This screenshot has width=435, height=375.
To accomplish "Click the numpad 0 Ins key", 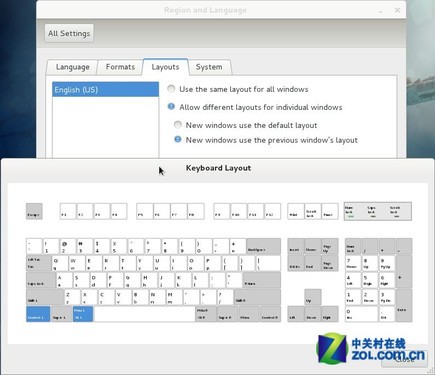I will [x=361, y=314].
